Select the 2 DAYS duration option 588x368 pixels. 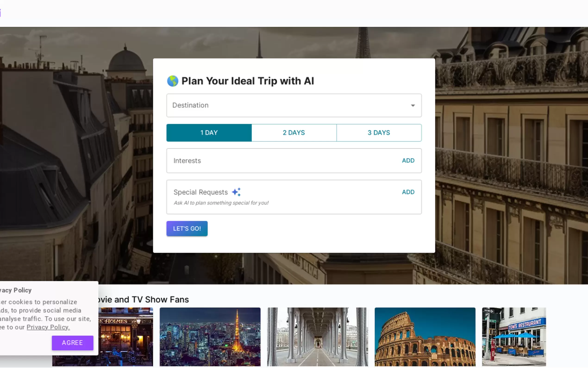point(294,133)
